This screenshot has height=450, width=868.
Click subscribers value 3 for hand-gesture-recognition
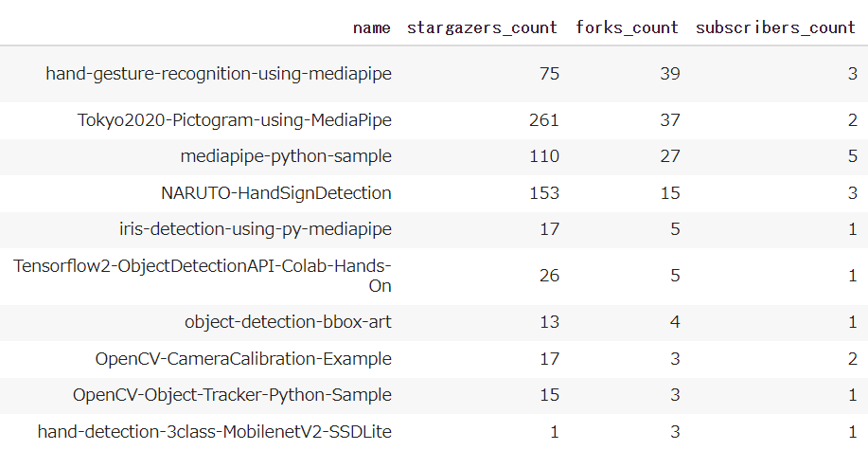(853, 74)
